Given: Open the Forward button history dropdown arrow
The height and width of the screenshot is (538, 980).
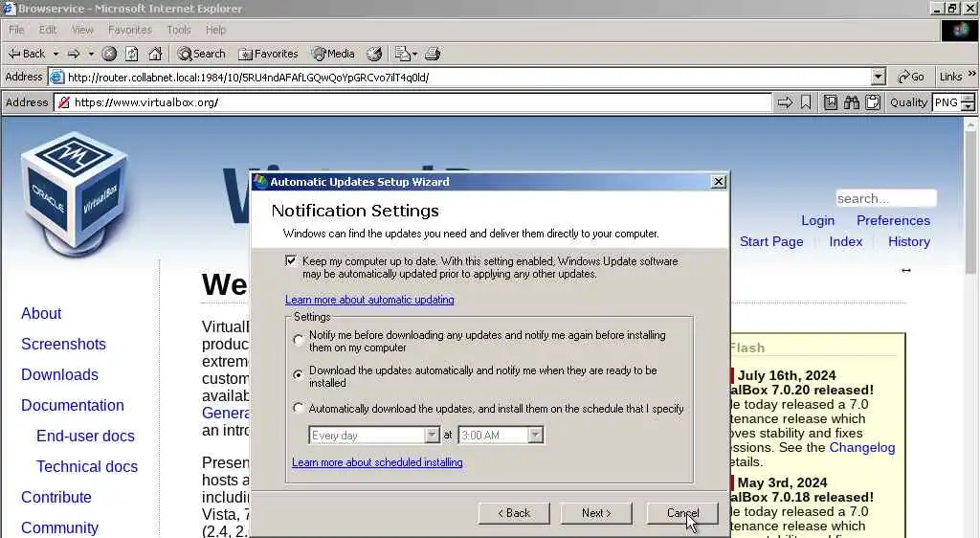Looking at the screenshot, I should [x=91, y=54].
